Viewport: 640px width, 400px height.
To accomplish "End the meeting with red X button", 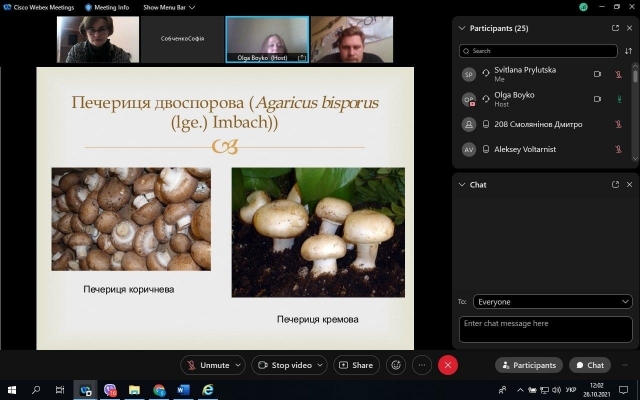I will 448,365.
